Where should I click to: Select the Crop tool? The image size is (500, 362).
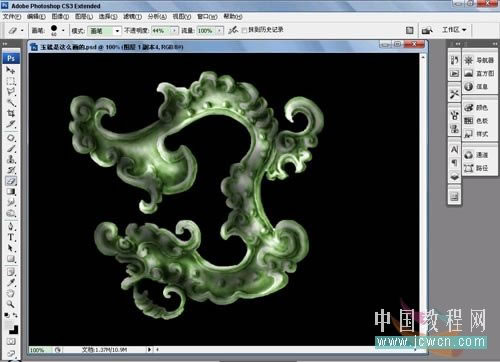tap(11, 113)
